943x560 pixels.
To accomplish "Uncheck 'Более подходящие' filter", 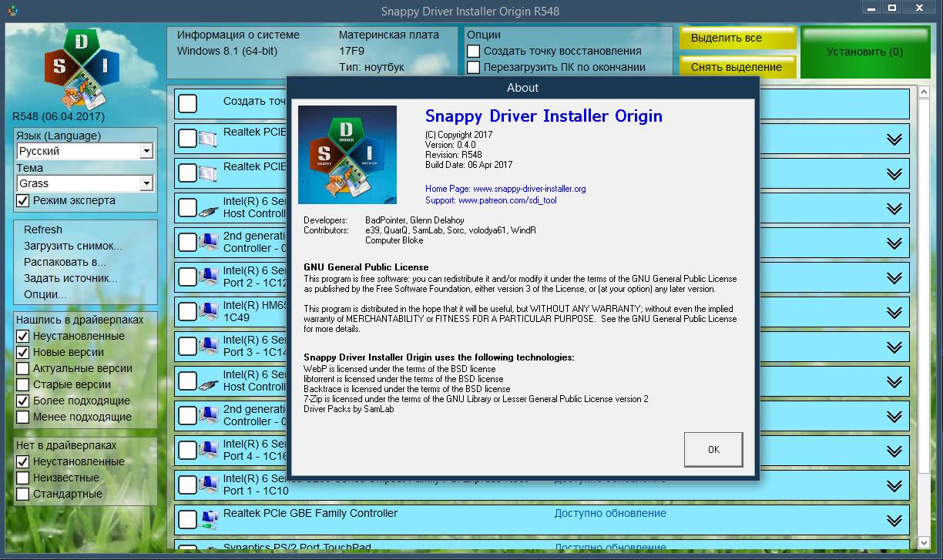I will (23, 401).
